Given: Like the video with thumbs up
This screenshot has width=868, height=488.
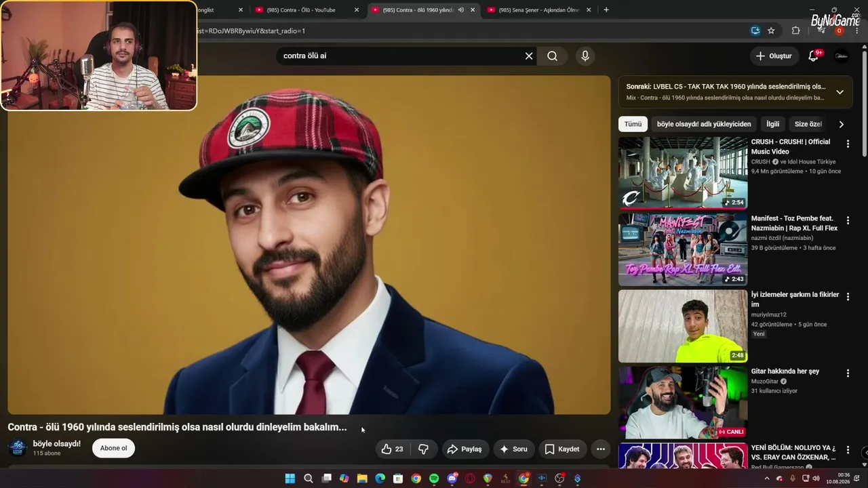Looking at the screenshot, I should coord(393,449).
